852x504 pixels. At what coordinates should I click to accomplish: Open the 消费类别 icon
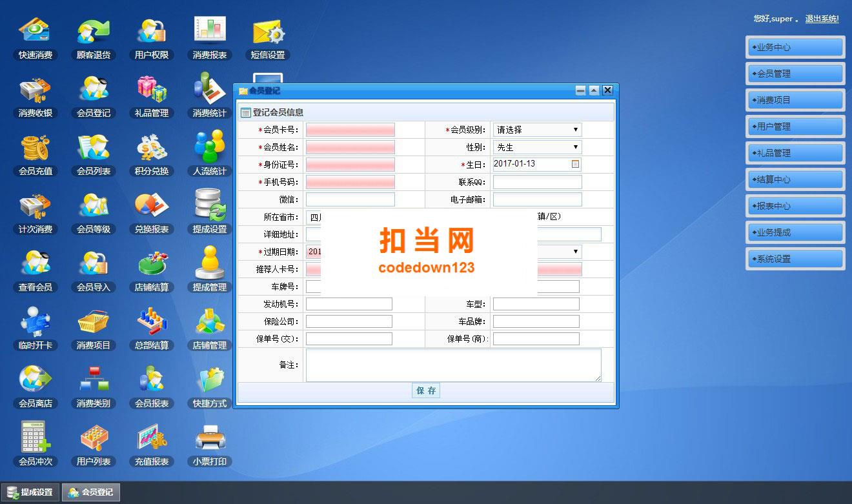click(x=94, y=387)
